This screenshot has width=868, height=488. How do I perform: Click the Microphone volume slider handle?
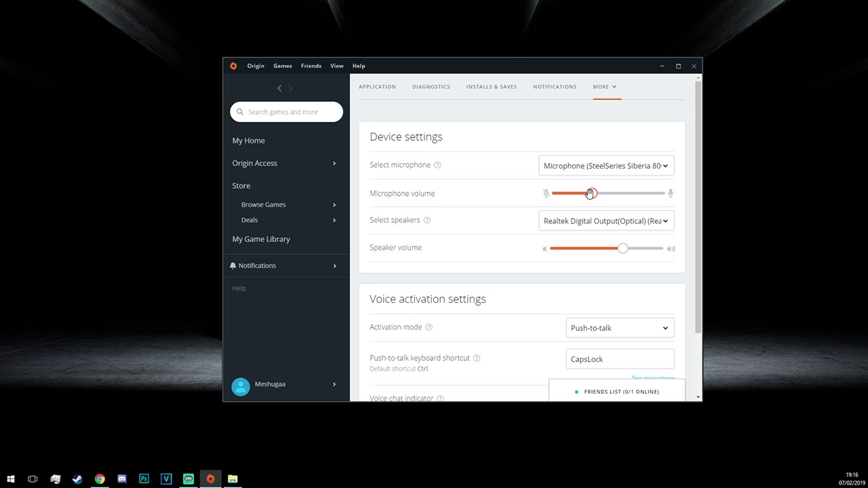point(591,193)
